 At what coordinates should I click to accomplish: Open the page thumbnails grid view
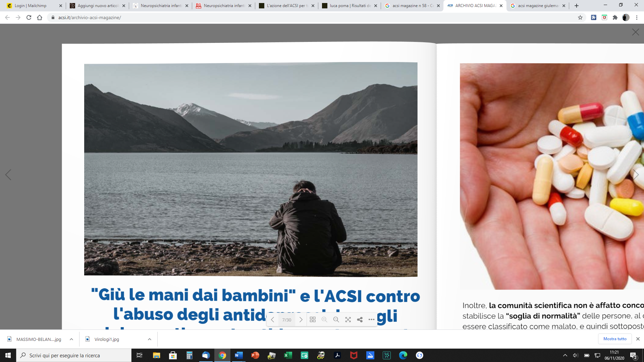tap(313, 320)
